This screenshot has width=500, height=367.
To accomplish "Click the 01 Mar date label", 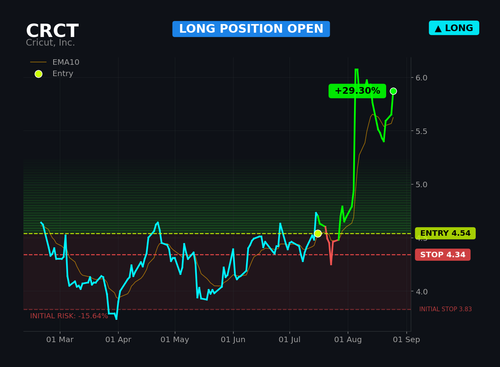I will pos(60,339).
